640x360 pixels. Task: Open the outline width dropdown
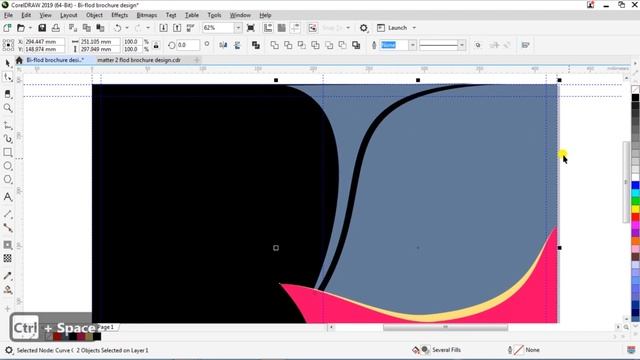tap(413, 45)
